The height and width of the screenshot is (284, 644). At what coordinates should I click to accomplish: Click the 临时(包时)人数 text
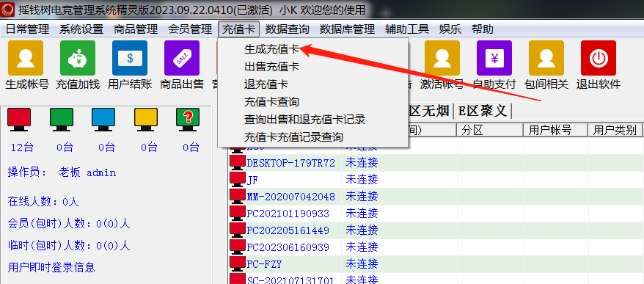click(69, 246)
